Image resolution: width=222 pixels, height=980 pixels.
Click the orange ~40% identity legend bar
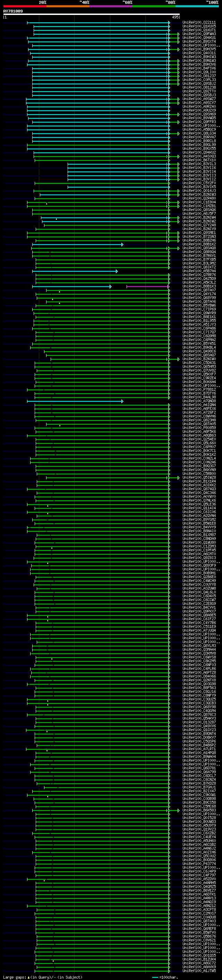click(x=68, y=6)
